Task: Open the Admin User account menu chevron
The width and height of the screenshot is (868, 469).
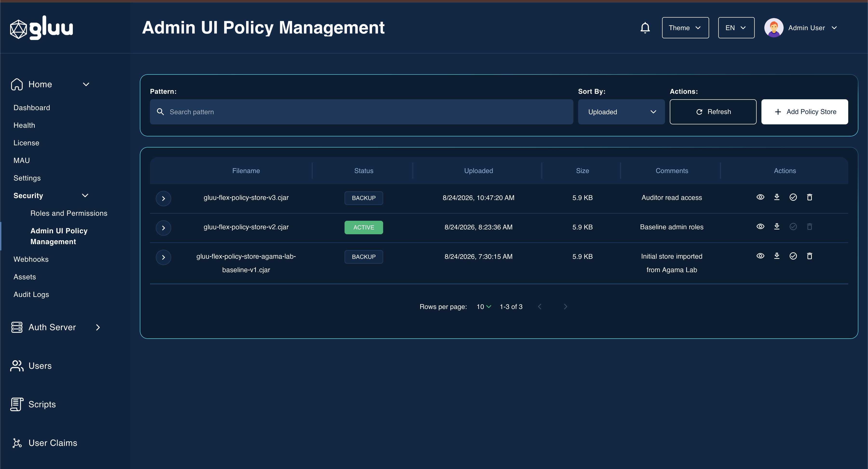Action: point(834,28)
